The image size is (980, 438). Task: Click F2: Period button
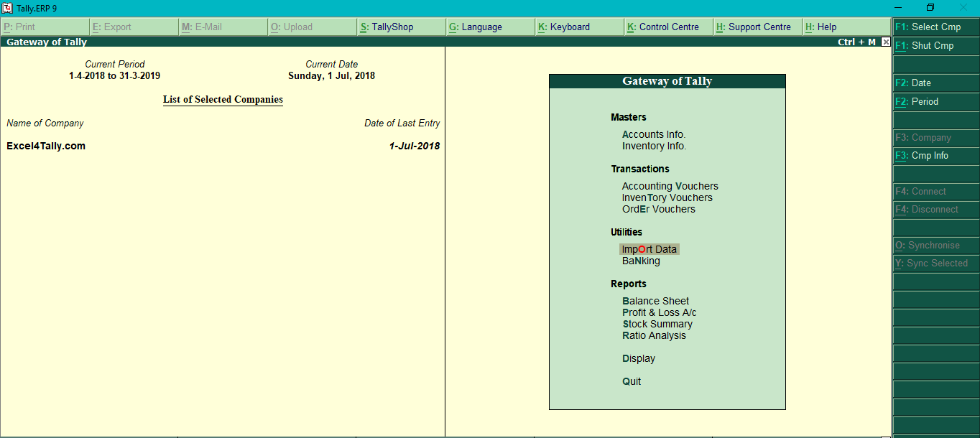pos(936,102)
